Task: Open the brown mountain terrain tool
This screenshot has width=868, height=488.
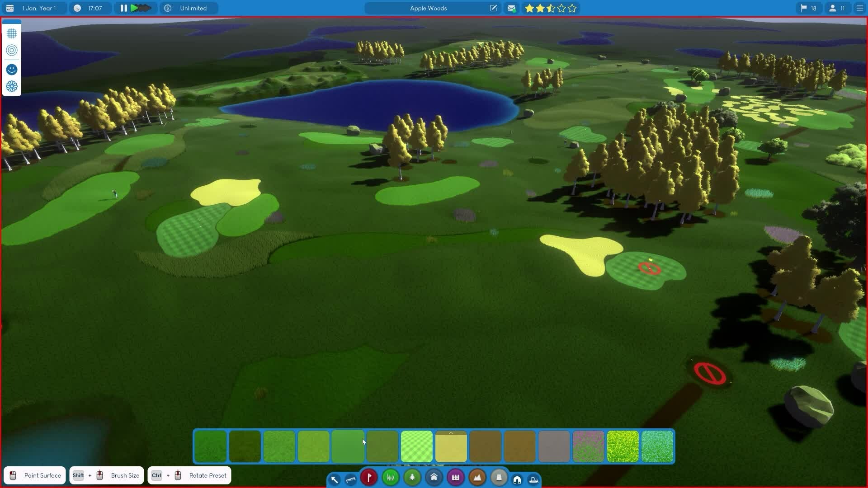Action: pos(477,477)
